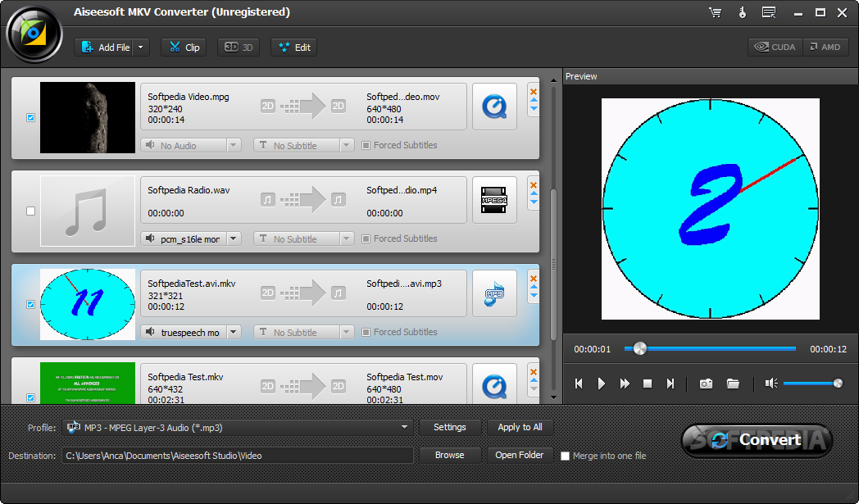Click the MPEG4 format icon for Softpedia Radio.wav

pos(494,200)
